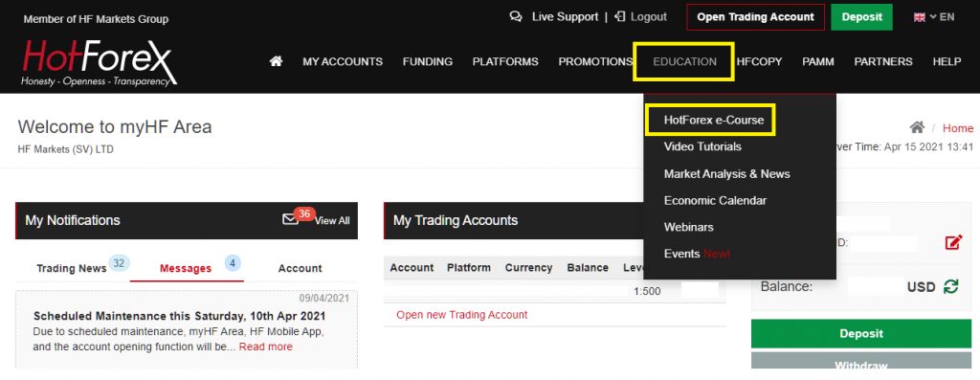This screenshot has height=380, width=980.
Task: Click the 32 Trading News count badge
Action: click(119, 263)
